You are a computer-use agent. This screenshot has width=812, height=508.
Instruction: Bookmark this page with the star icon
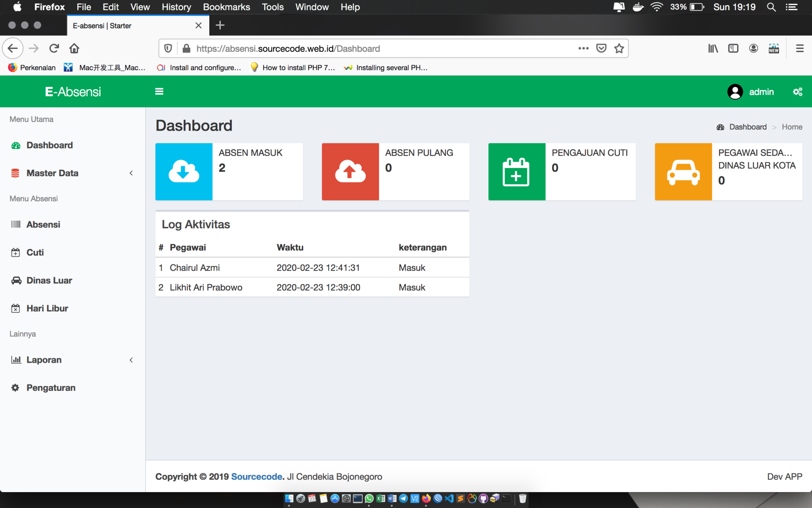(619, 48)
